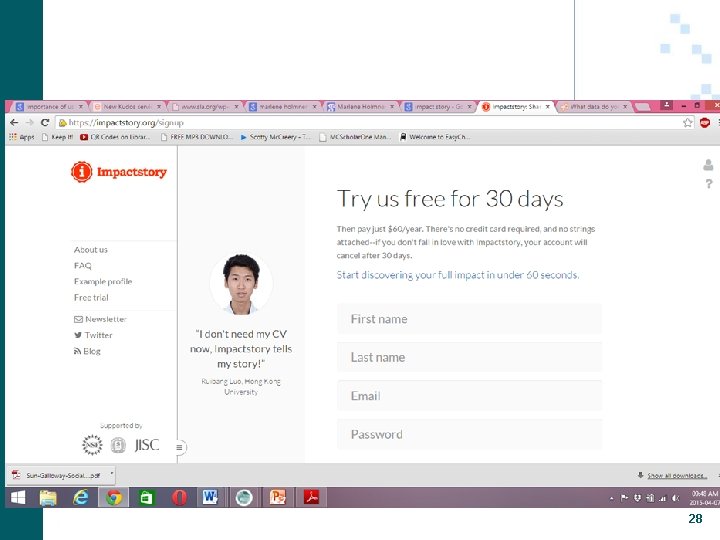Image resolution: width=720 pixels, height=540 pixels.
Task: Open File Explorer from taskbar
Action: 48,497
